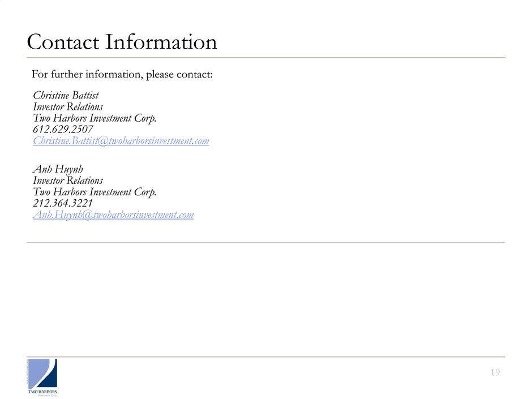Click the slide page number 19
532x399 pixels.
tap(495, 372)
